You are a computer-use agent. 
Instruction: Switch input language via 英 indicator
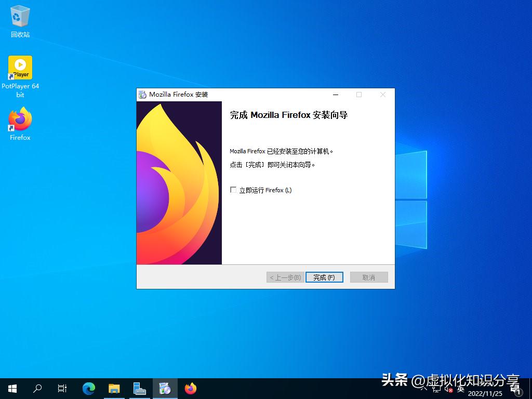(x=461, y=388)
